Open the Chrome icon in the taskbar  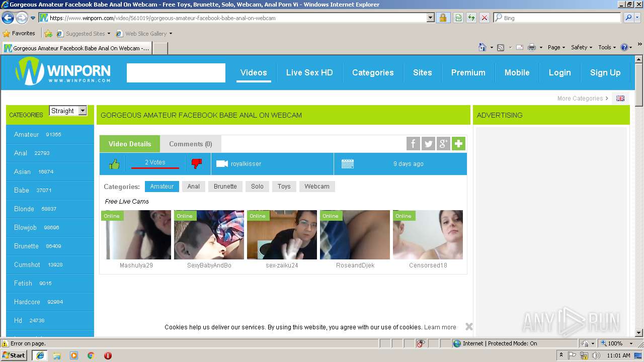pyautogui.click(x=91, y=355)
